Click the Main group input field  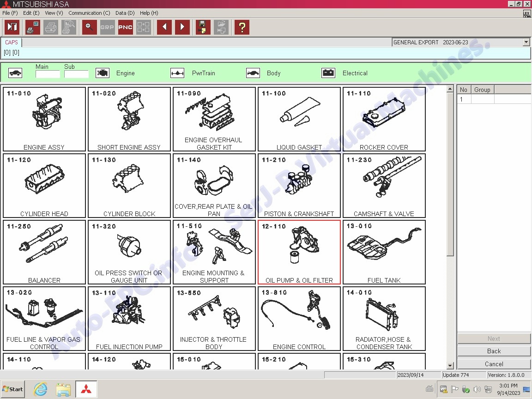[x=48, y=74]
